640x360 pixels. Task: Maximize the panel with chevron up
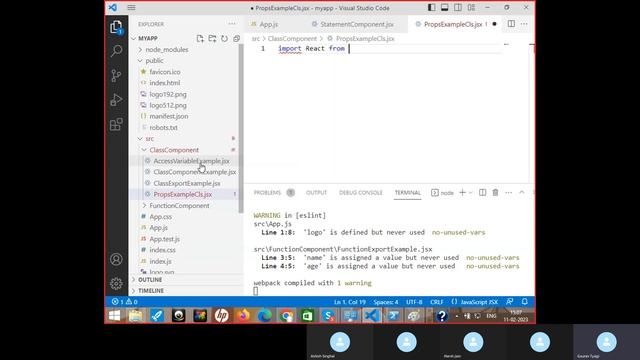click(522, 192)
